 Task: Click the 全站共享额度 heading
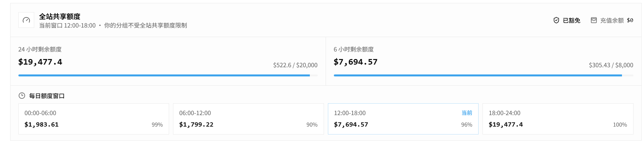click(x=60, y=16)
